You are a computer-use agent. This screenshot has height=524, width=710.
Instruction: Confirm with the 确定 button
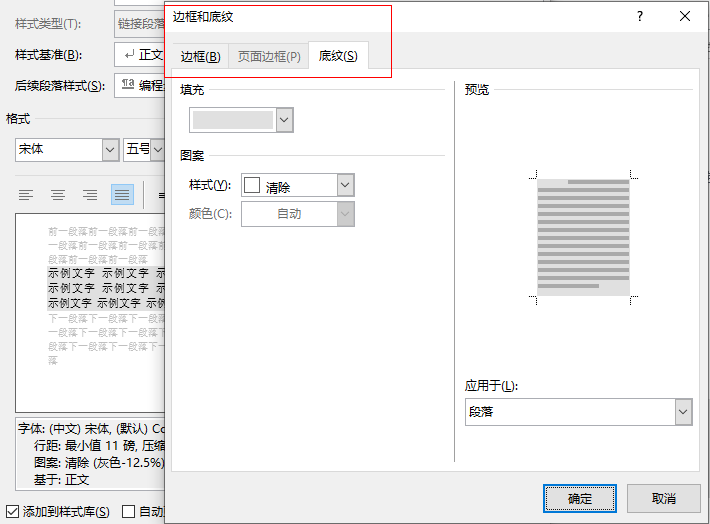click(580, 499)
